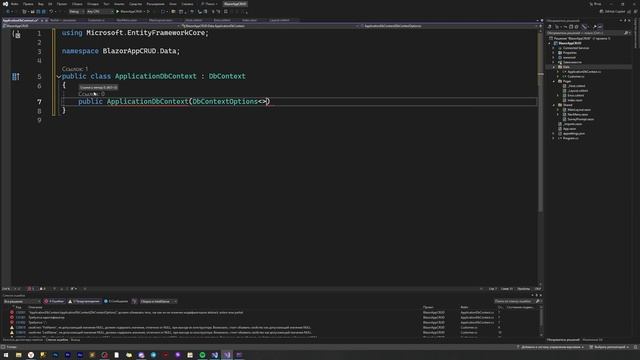Switch to the 'Изменения Git' tab
Screen dimensions: 640x360
tap(592, 340)
